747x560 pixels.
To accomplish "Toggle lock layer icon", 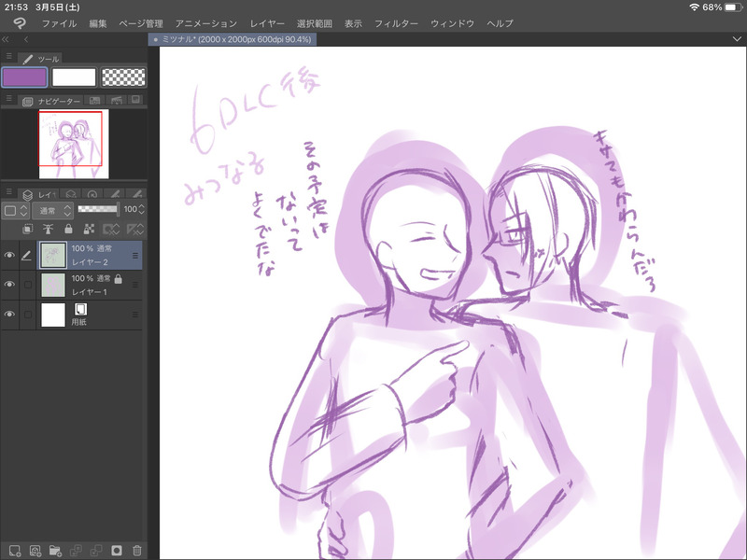I will coord(68,230).
